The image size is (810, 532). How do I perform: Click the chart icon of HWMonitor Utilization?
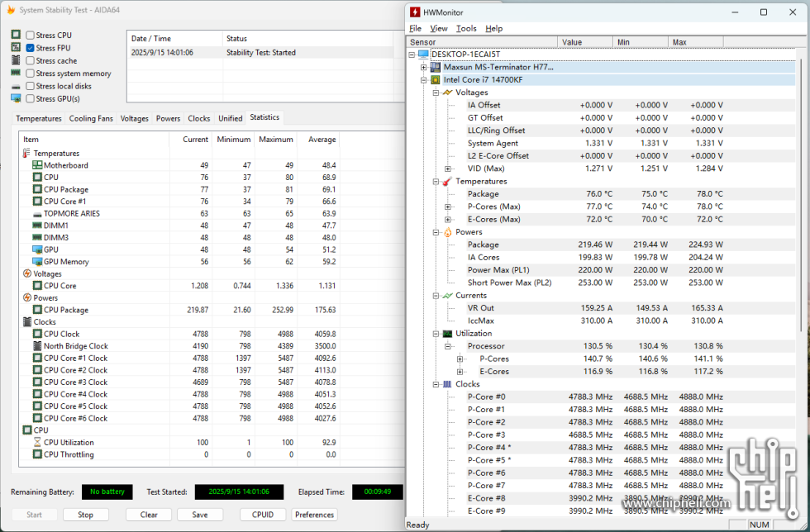(x=447, y=334)
